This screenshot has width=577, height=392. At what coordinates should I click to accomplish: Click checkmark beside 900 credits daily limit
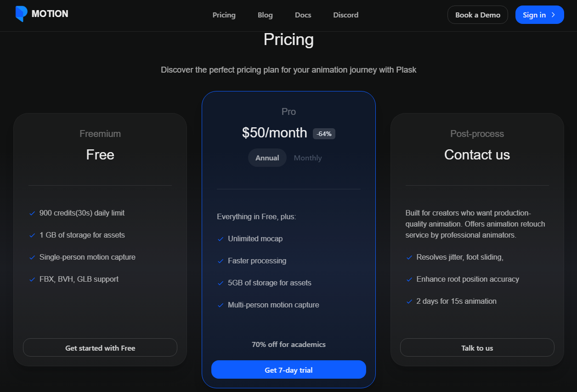click(32, 213)
